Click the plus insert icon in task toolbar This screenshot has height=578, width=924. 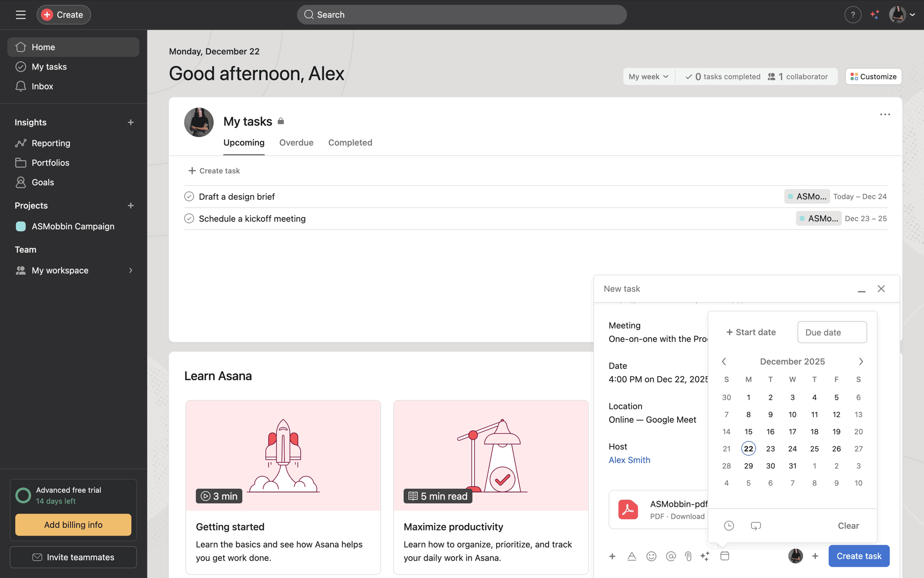click(612, 556)
